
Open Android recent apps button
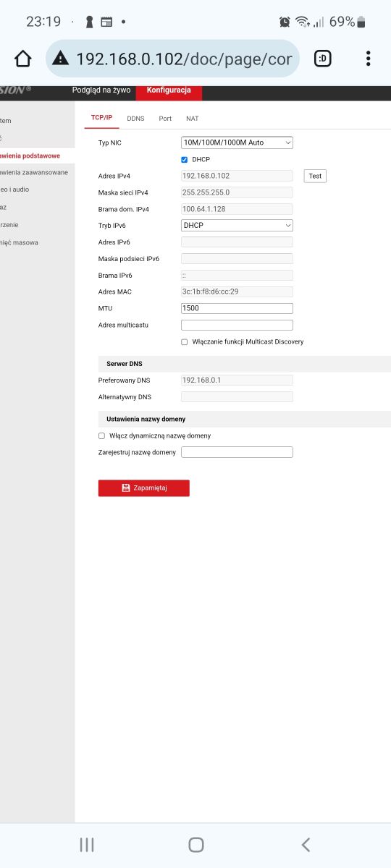(x=86, y=844)
